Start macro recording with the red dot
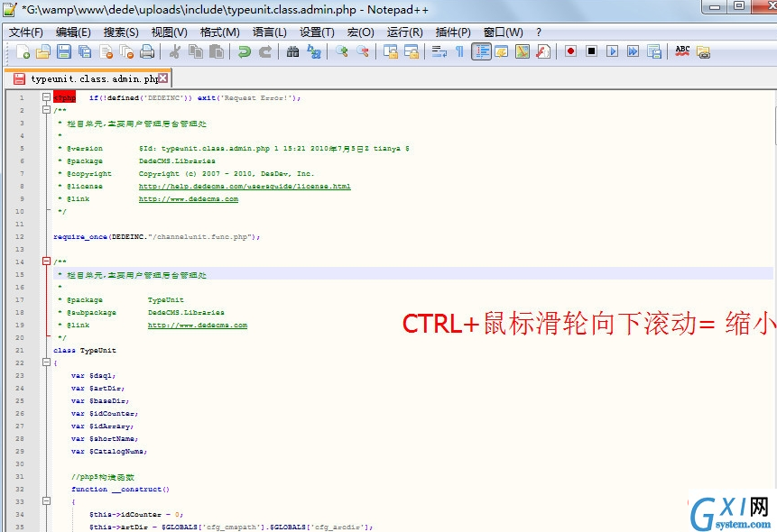Screen dimensions: 777x532 click(x=571, y=51)
